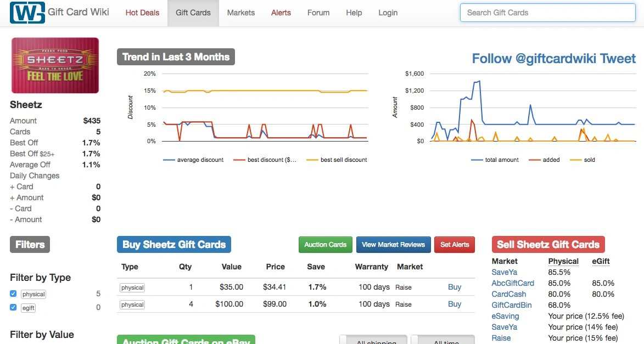Open the GiftCardBin market link
The image size is (644, 344).
[511, 306]
